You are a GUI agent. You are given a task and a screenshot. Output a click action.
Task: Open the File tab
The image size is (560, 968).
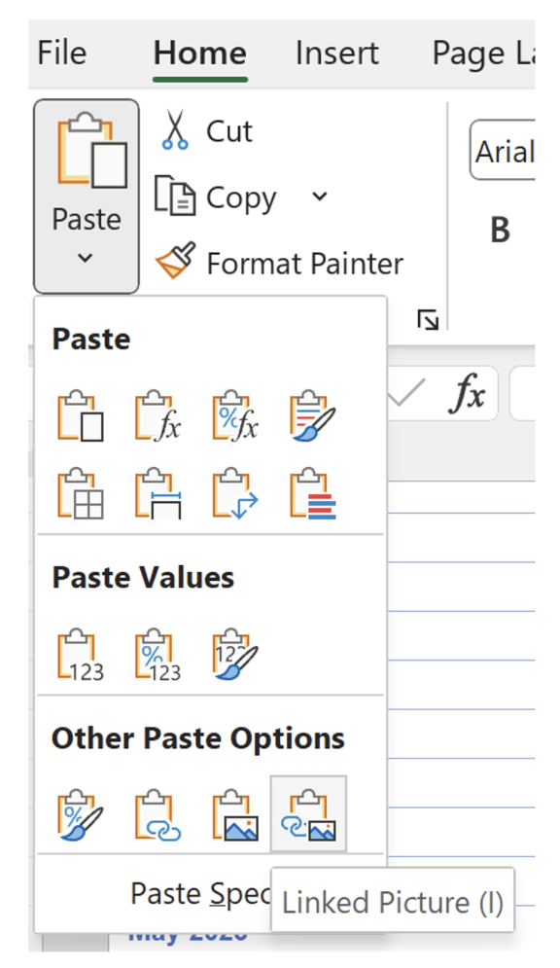tap(61, 54)
